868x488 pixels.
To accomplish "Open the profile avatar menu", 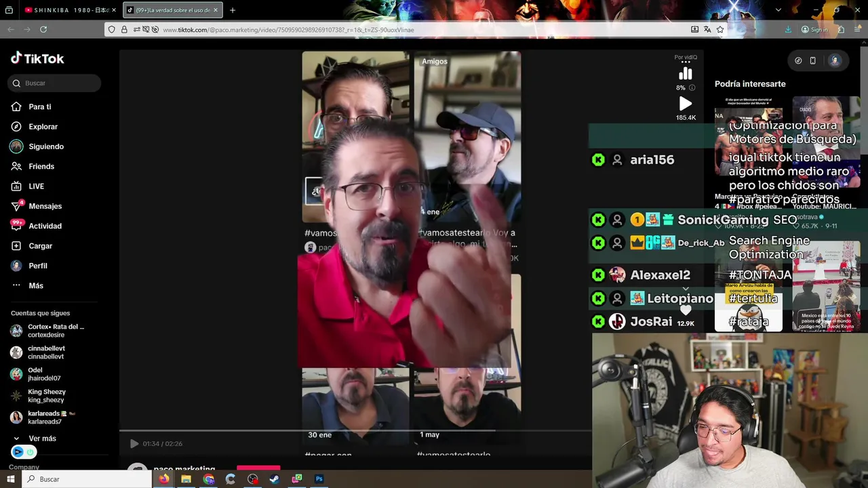I will (x=834, y=60).
